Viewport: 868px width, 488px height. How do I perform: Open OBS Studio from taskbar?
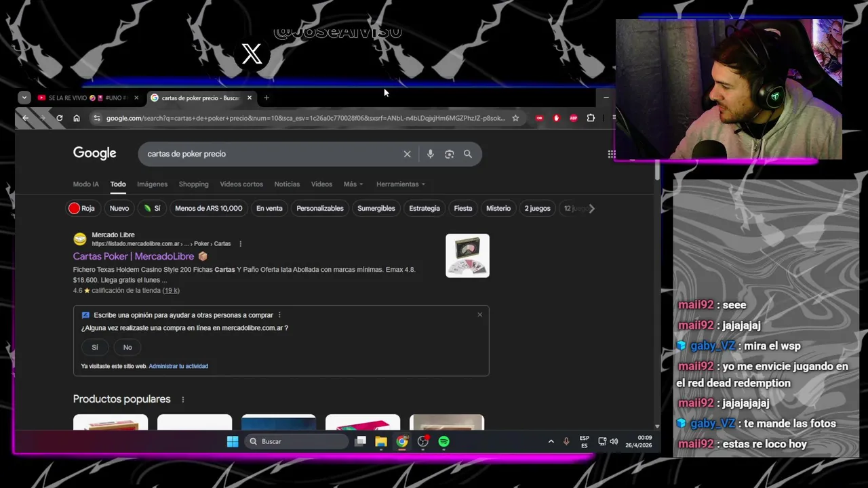(423, 441)
